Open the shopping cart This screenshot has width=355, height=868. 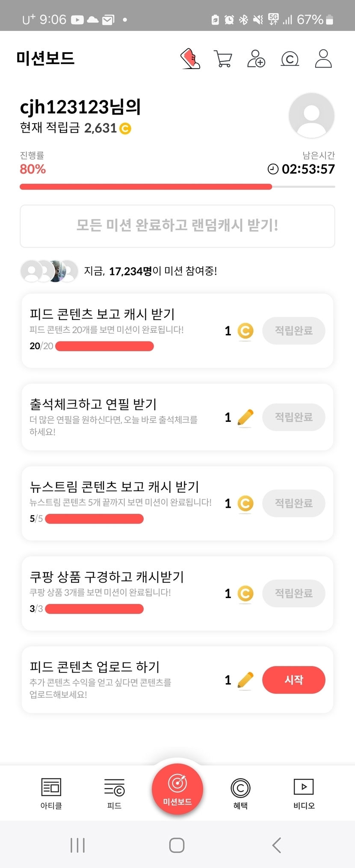click(x=223, y=59)
